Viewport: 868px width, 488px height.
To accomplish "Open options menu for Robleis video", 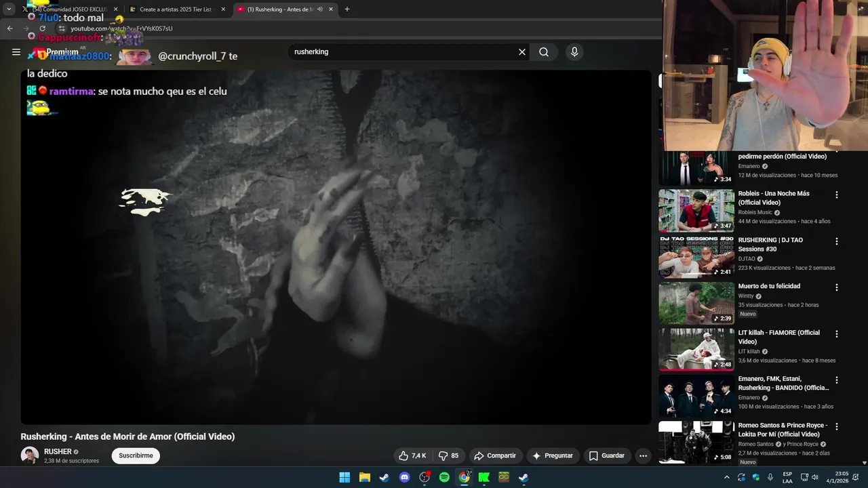I will coord(836,195).
